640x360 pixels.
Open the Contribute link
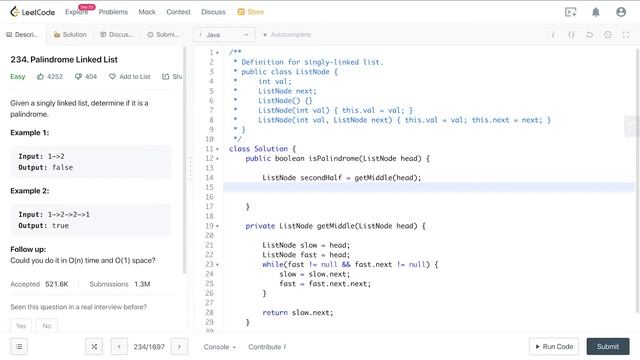267,347
